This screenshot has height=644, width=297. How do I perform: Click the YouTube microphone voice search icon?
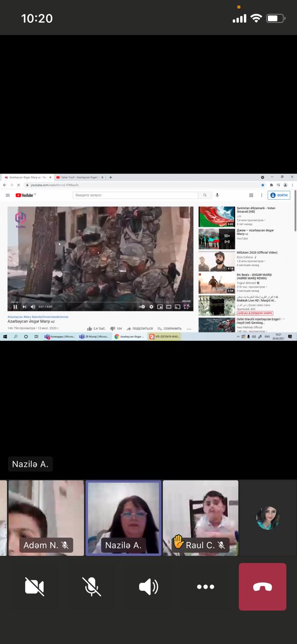coord(217,195)
